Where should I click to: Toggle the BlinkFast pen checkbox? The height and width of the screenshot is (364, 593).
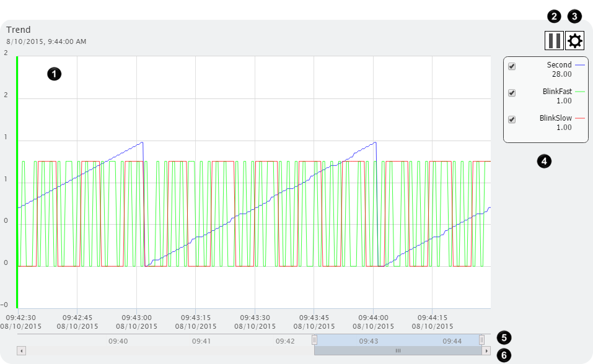(512, 93)
